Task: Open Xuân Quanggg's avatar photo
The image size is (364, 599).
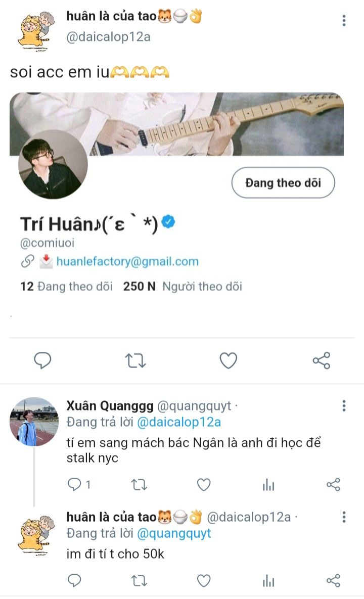Action: [x=34, y=422]
